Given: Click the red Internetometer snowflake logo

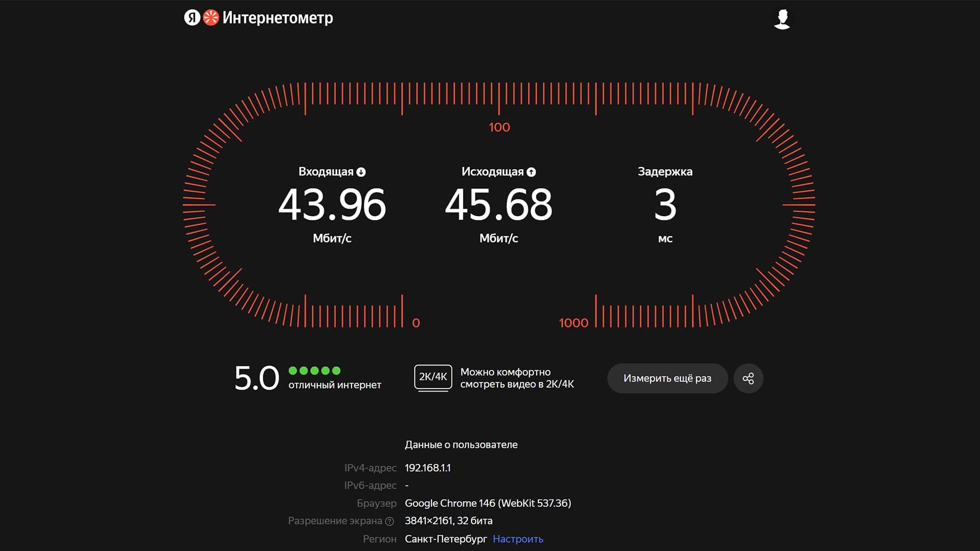Looking at the screenshot, I should click(211, 18).
